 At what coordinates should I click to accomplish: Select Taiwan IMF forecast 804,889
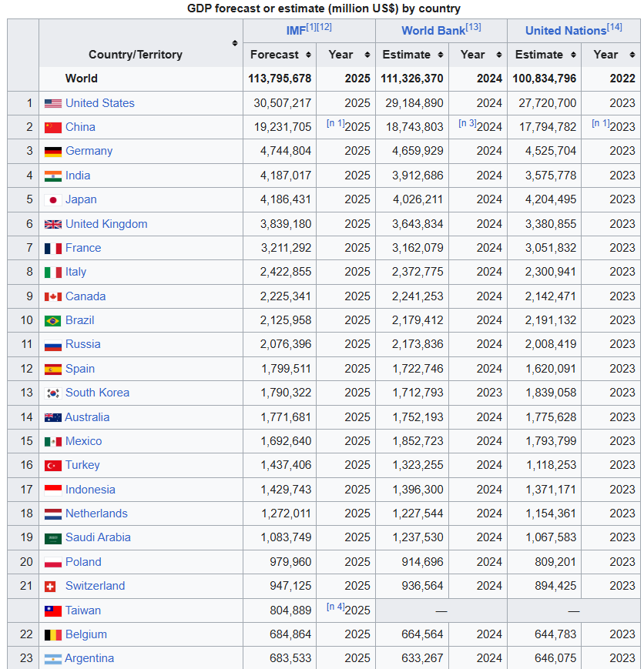pyautogui.click(x=290, y=611)
